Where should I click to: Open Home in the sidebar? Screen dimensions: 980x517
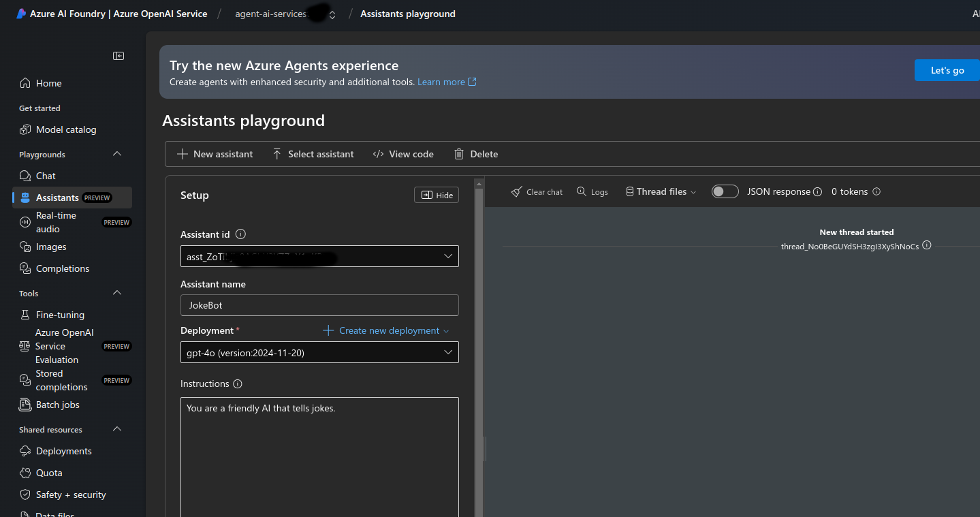click(x=72, y=83)
